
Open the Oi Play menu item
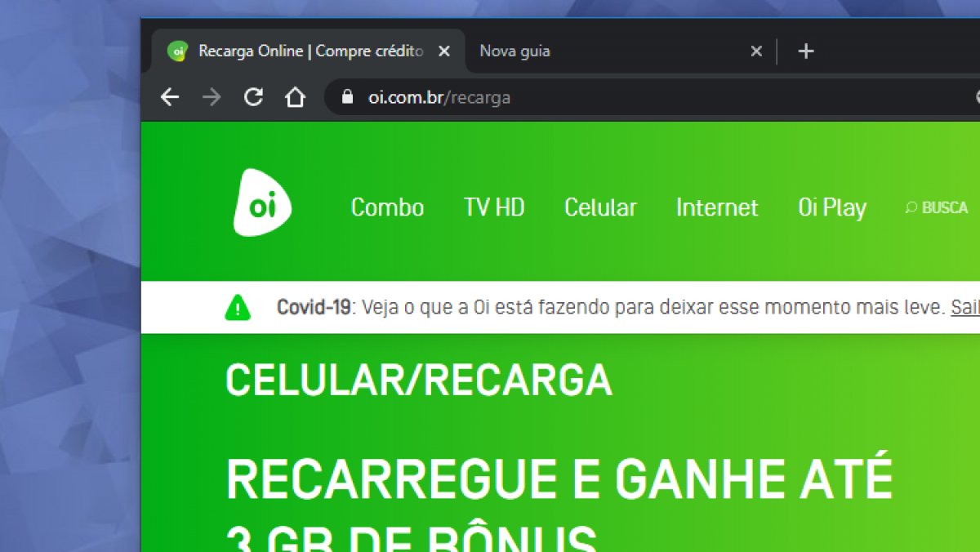tap(832, 207)
